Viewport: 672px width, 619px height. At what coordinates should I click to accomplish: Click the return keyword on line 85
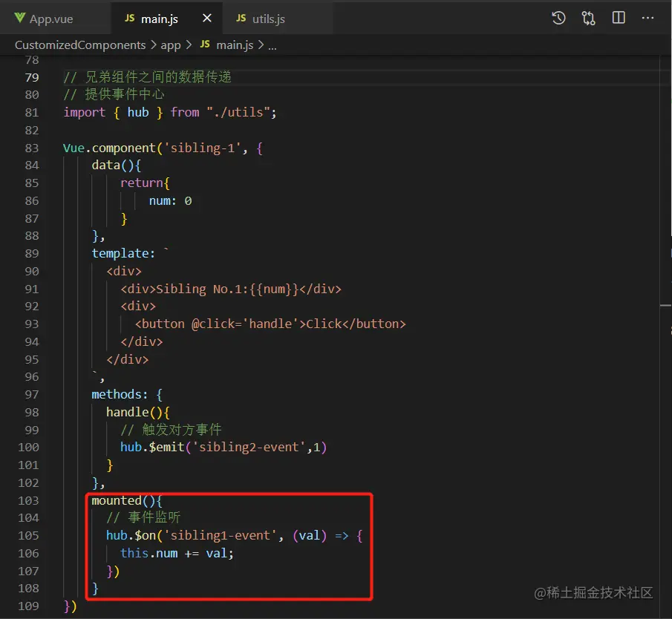tap(141, 183)
